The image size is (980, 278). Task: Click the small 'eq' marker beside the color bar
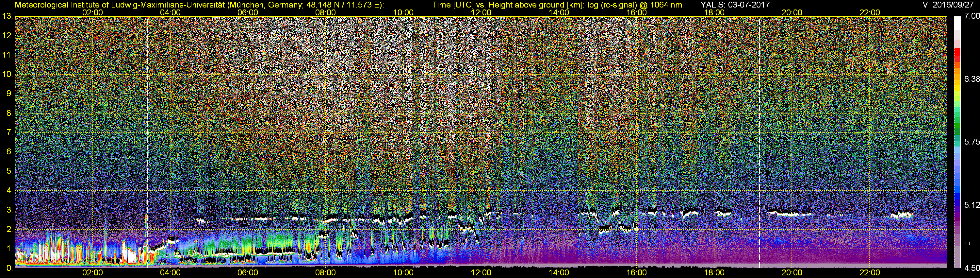(x=968, y=243)
